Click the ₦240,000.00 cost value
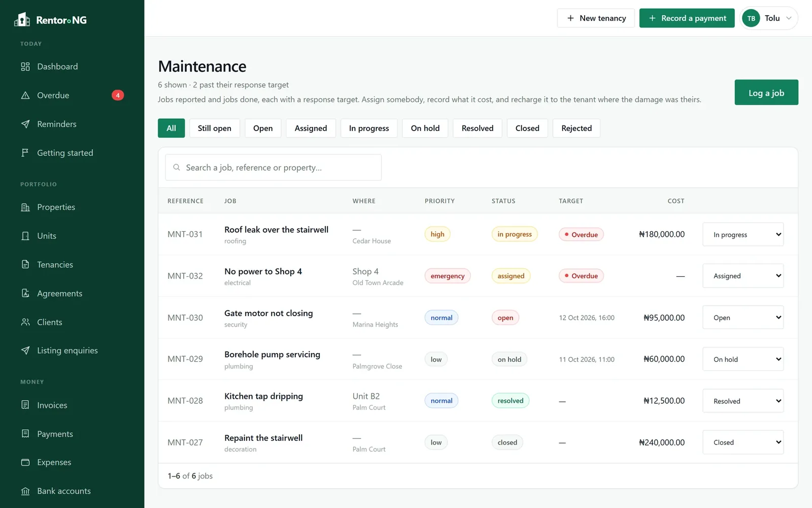This screenshot has width=812, height=508. [662, 442]
